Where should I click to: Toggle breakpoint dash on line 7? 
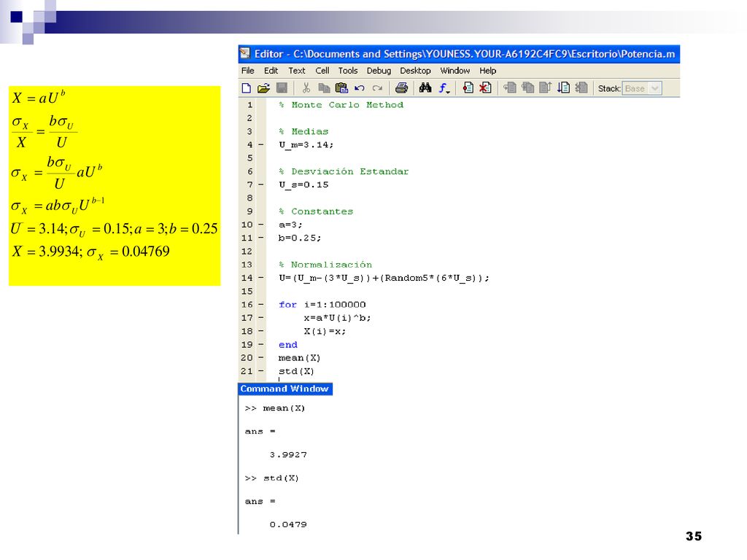click(x=261, y=184)
